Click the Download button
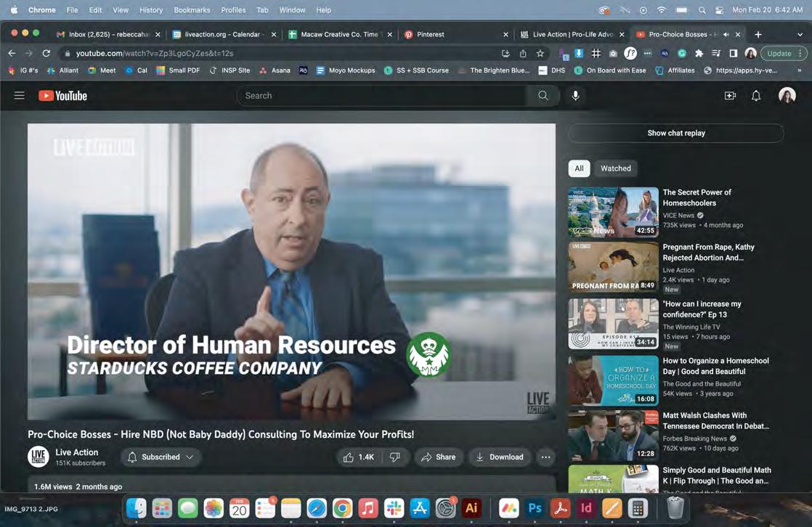 (500, 457)
